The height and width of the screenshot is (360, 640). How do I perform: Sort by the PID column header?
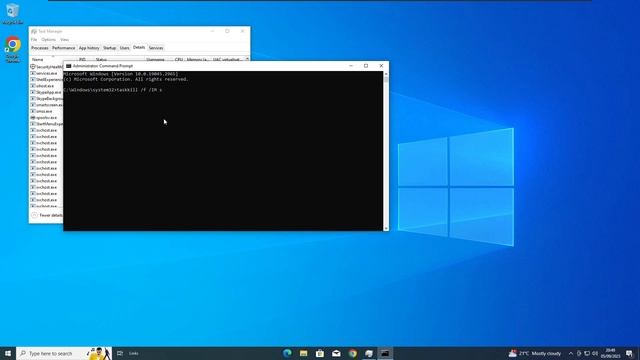(x=82, y=60)
